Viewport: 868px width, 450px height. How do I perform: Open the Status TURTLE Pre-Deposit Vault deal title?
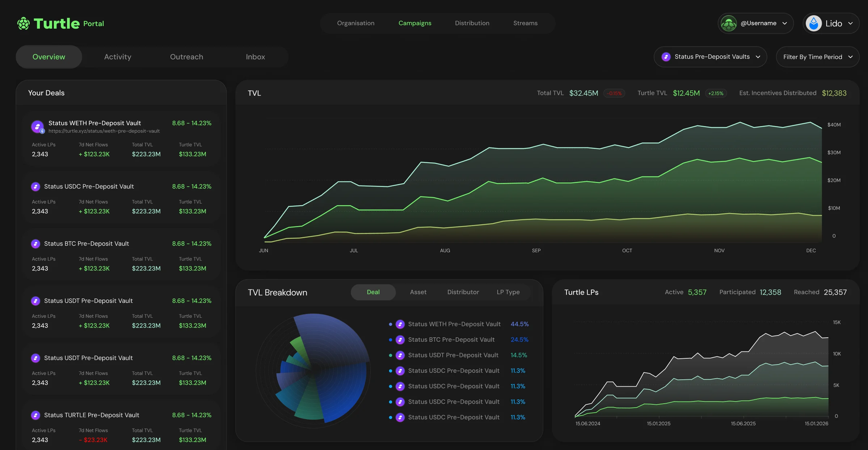[91, 415]
